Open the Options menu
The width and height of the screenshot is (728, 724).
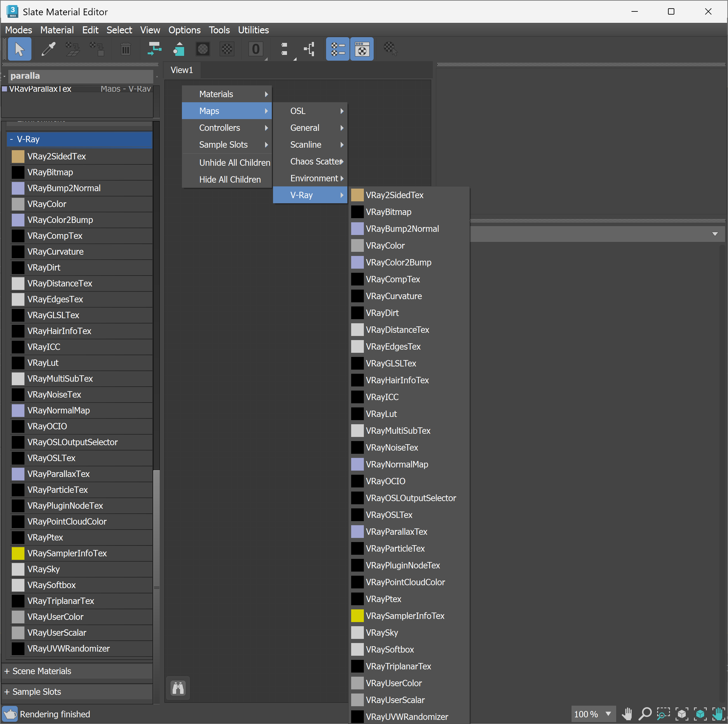pyautogui.click(x=185, y=30)
